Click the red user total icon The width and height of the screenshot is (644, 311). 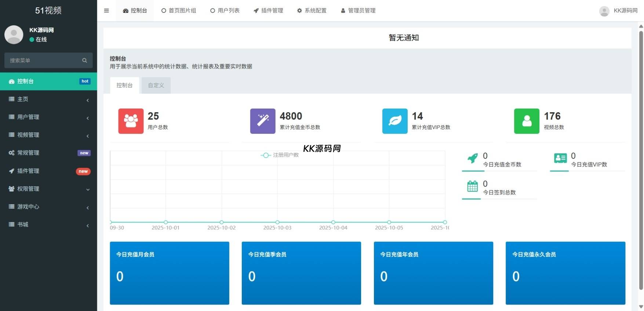pos(131,121)
